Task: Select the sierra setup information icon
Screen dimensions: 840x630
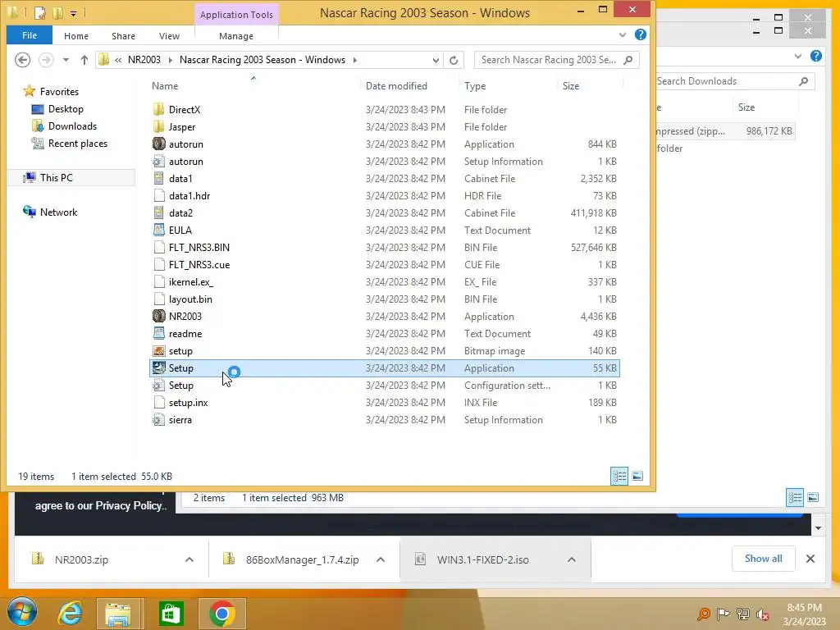Action: 158,420
